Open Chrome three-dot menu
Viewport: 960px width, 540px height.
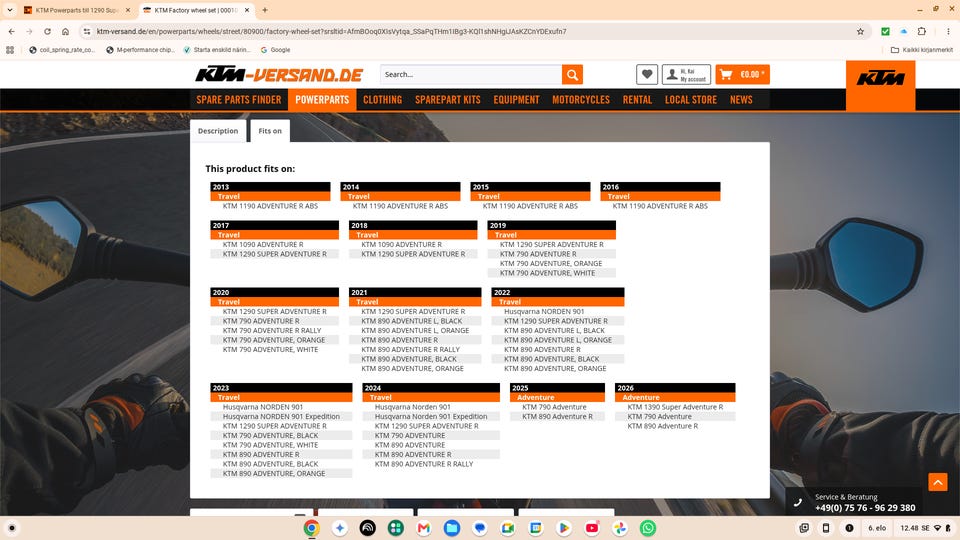948,31
